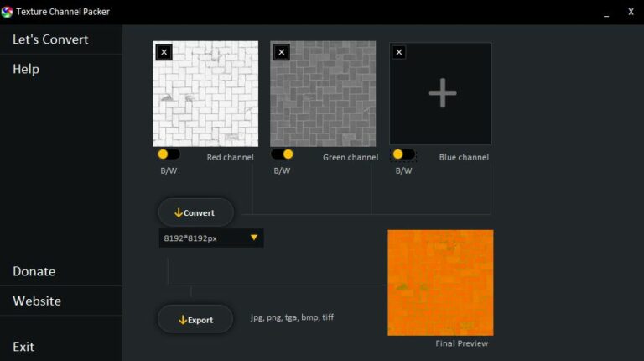Viewport: 644px width, 361px height.
Task: Toggle the Green channel B/W switch
Action: (x=282, y=154)
